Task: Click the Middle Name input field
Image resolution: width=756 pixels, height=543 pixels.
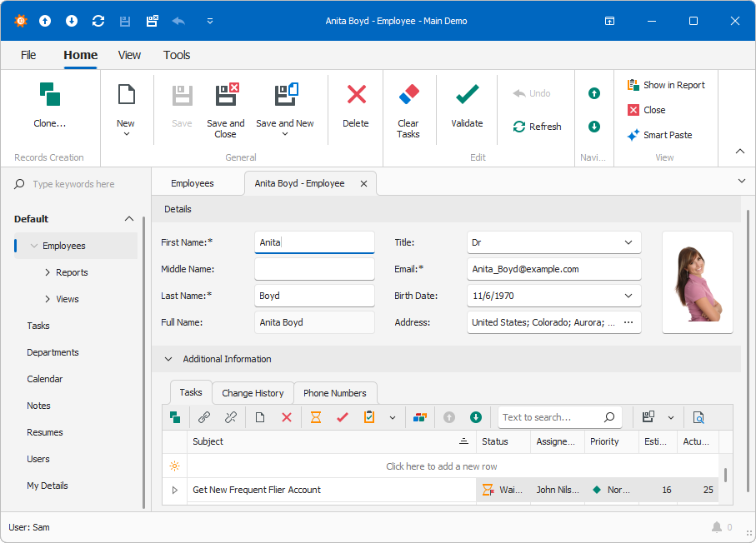Action: coord(314,269)
